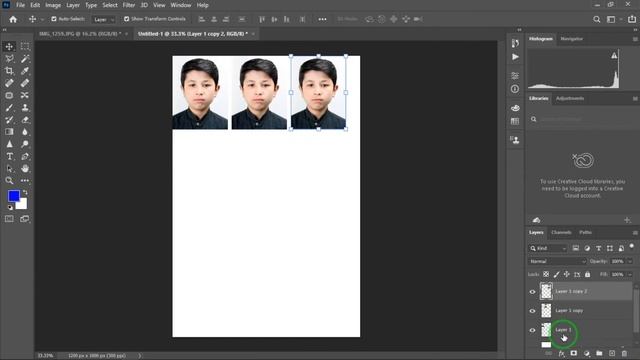640x360 pixels.
Task: Switch to the Paths tab
Action: click(x=585, y=233)
